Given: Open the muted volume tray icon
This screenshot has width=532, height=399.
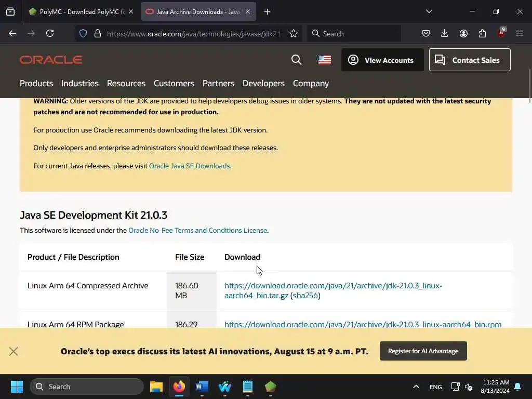Looking at the screenshot, I should pyautogui.click(x=469, y=387).
